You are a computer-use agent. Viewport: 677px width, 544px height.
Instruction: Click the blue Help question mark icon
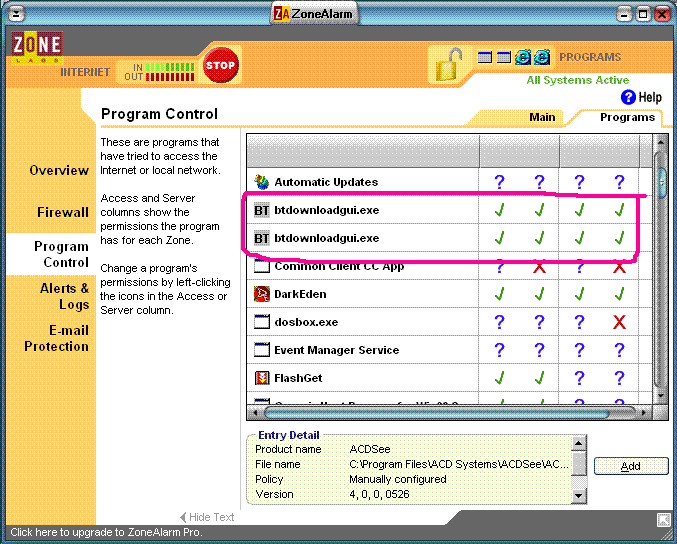[628, 97]
